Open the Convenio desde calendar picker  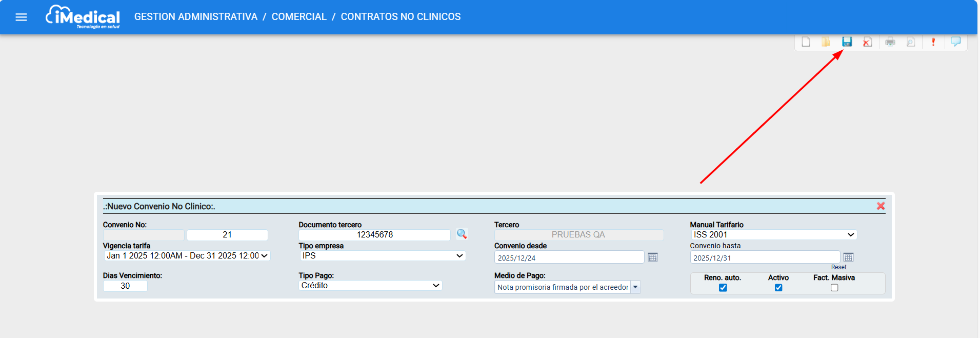(652, 257)
